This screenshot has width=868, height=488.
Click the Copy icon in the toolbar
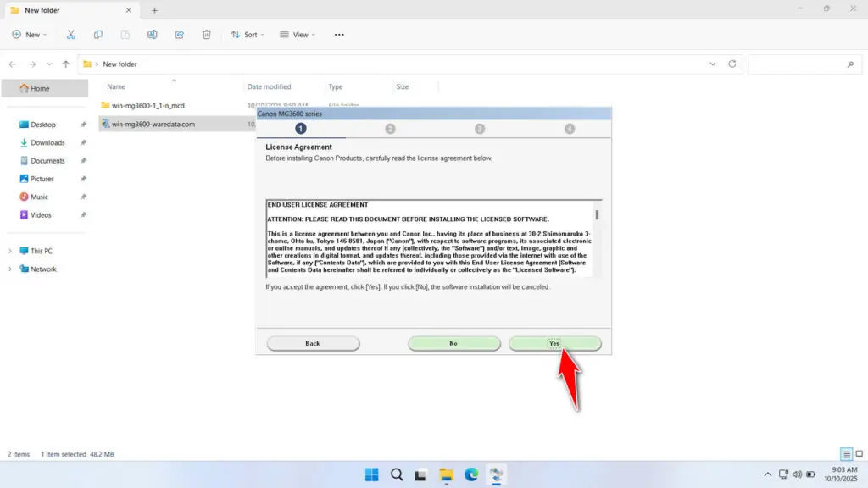pos(98,34)
